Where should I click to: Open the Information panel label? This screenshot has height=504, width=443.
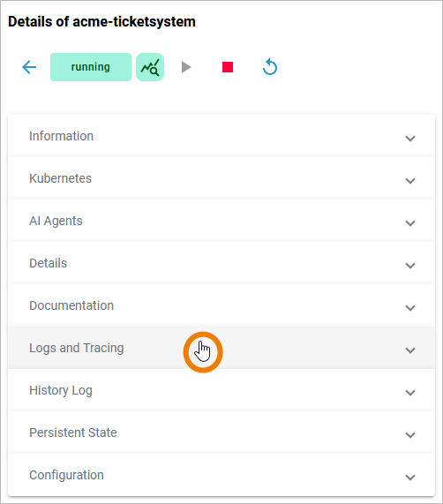coord(62,136)
